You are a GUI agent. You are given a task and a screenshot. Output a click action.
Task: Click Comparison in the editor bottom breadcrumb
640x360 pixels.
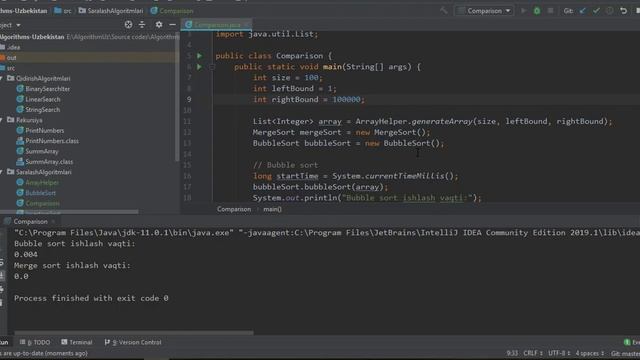coord(234,209)
